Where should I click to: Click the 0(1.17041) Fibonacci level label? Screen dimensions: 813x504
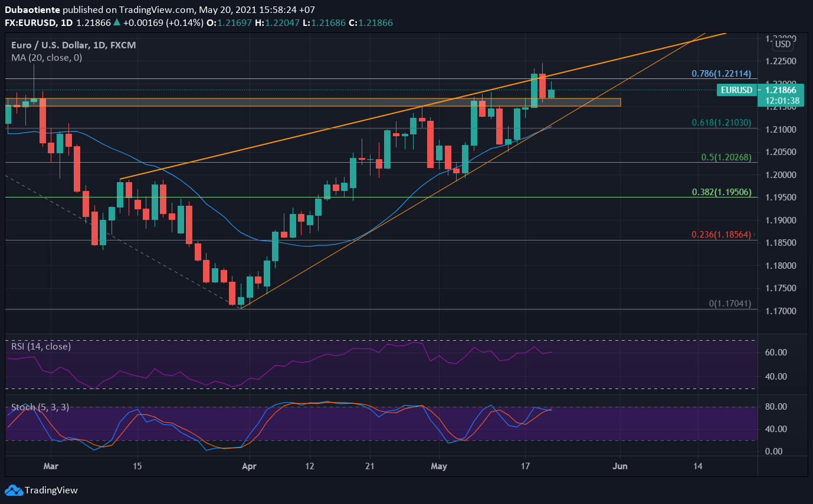730,304
